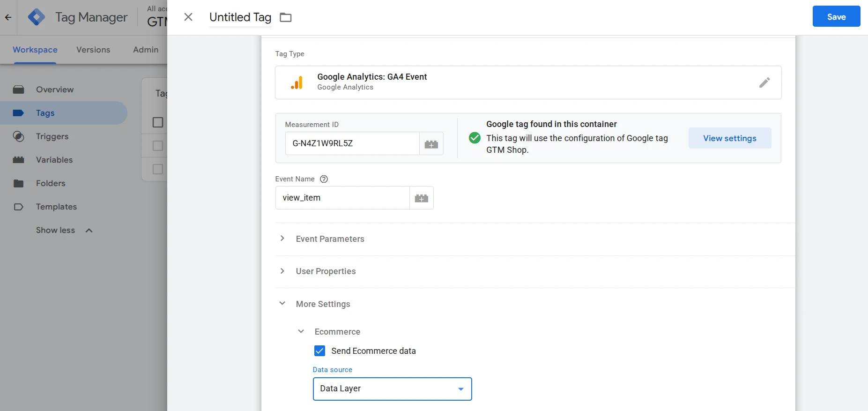
Task: Open Overview in the sidebar
Action: click(55, 90)
